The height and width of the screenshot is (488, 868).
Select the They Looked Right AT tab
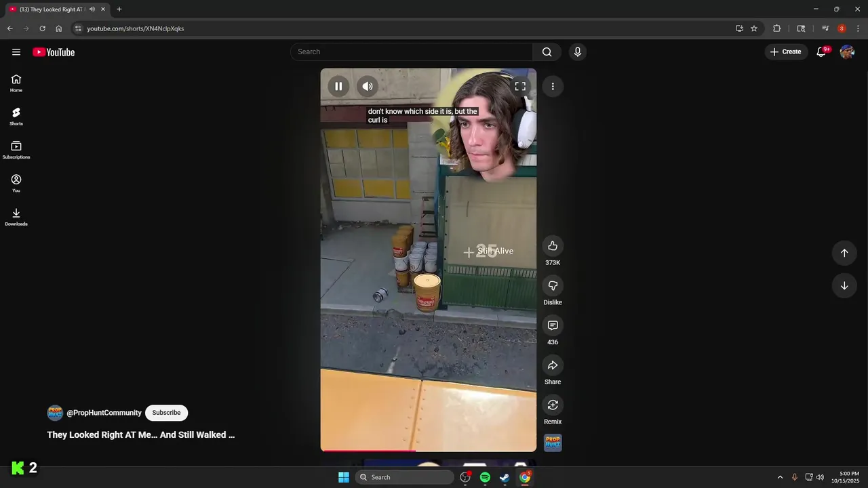(52, 9)
